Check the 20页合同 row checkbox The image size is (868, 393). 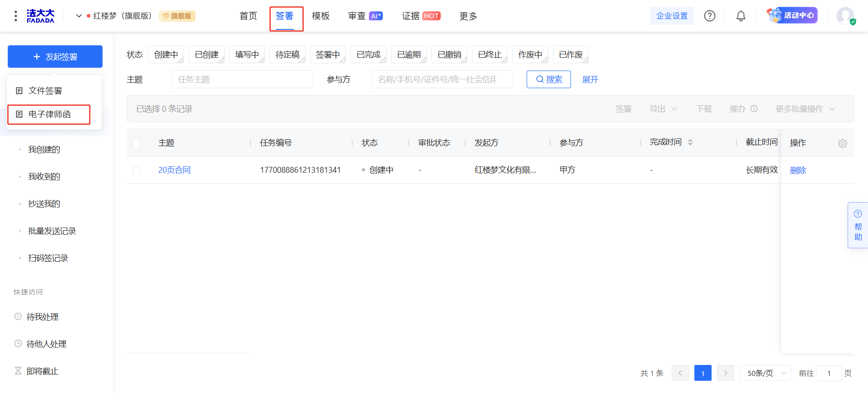(x=136, y=170)
